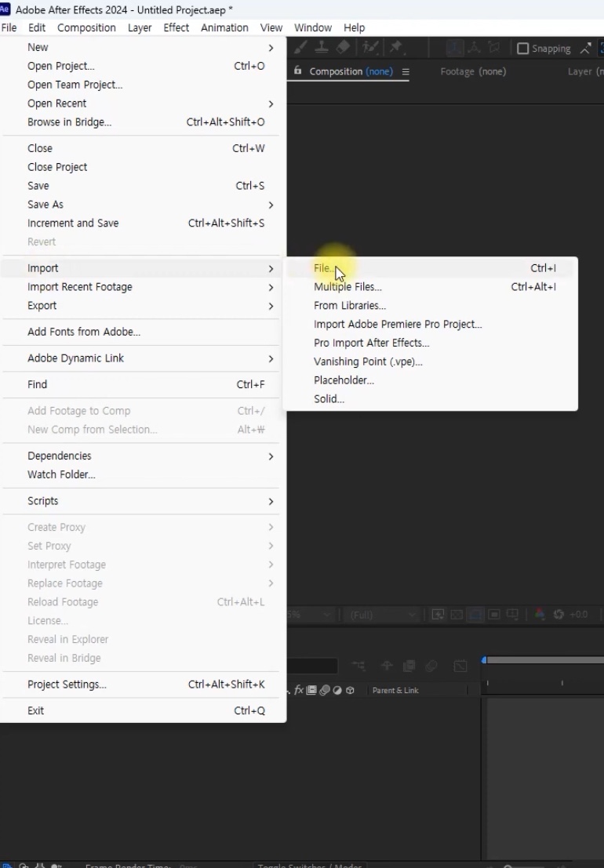Select the Clone Stamp tool
The height and width of the screenshot is (868, 604).
point(322,48)
